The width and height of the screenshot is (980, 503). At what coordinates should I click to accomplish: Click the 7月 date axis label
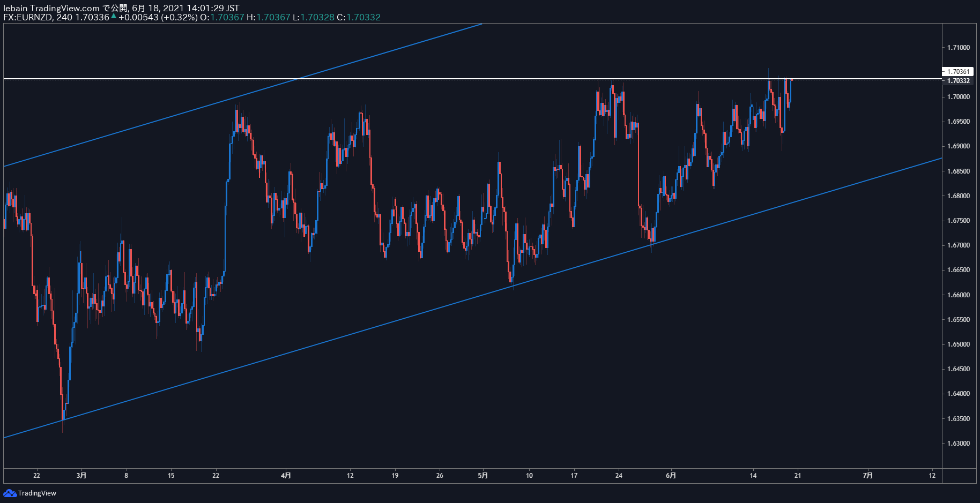point(868,476)
